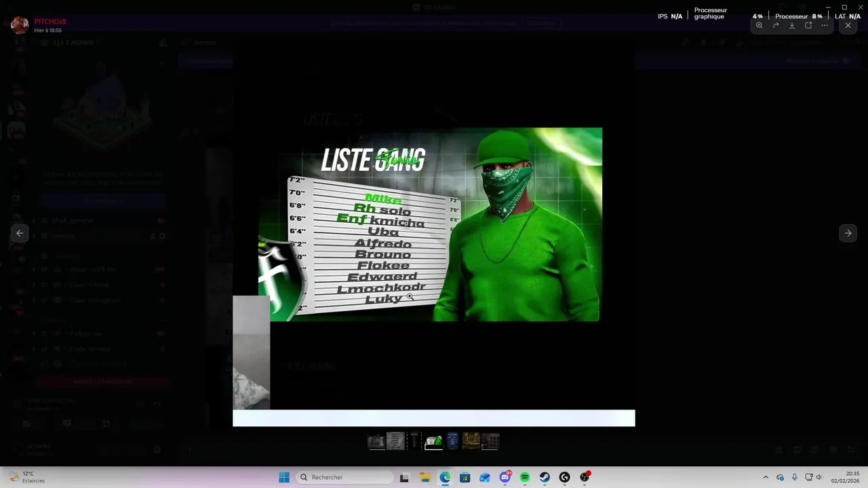Click the OneDrive cloud tray icon
Screen dimensions: 868x488
click(780, 477)
